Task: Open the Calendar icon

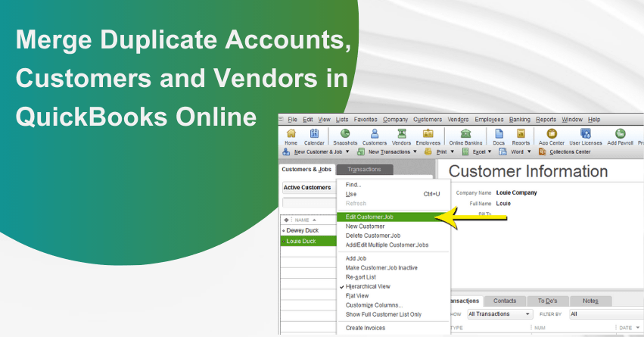Action: pos(314,137)
